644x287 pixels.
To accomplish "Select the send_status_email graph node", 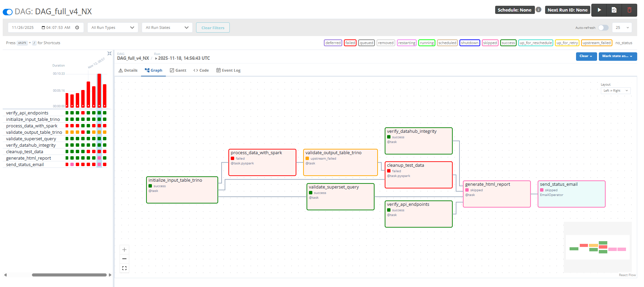I will [572, 194].
